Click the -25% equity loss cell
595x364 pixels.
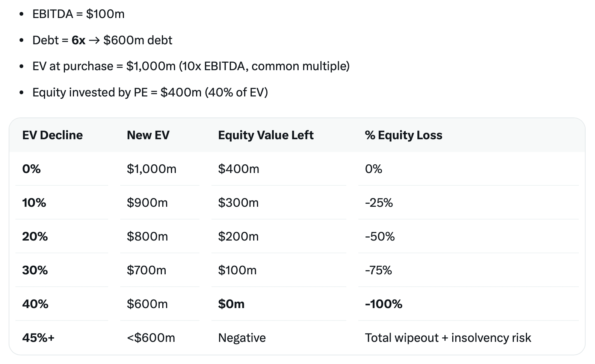(379, 203)
